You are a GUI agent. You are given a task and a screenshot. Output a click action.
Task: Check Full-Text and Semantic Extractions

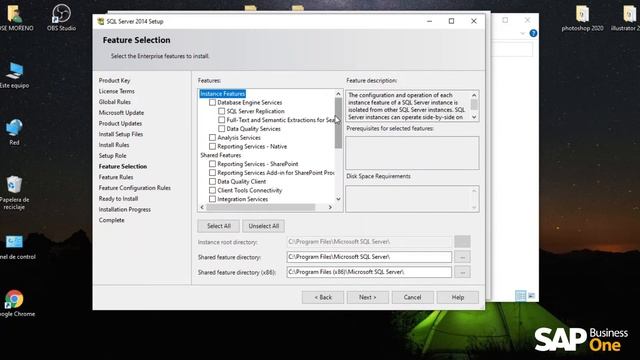pos(221,120)
